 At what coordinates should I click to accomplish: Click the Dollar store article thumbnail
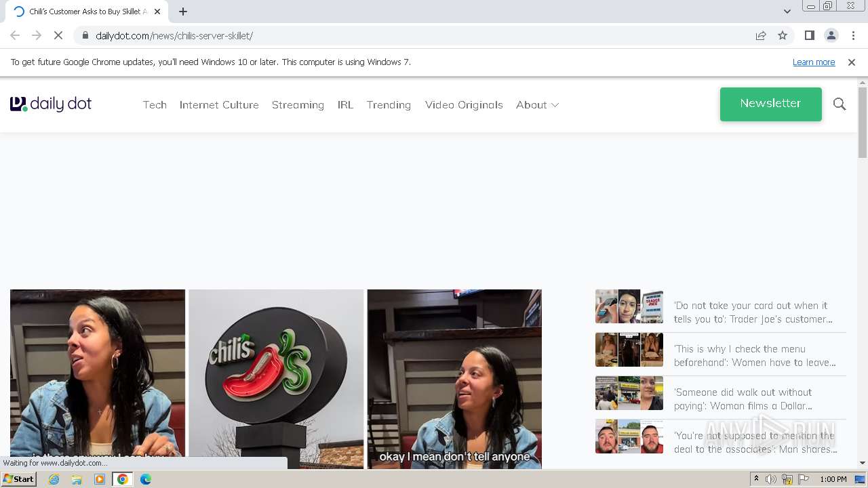pyautogui.click(x=629, y=393)
